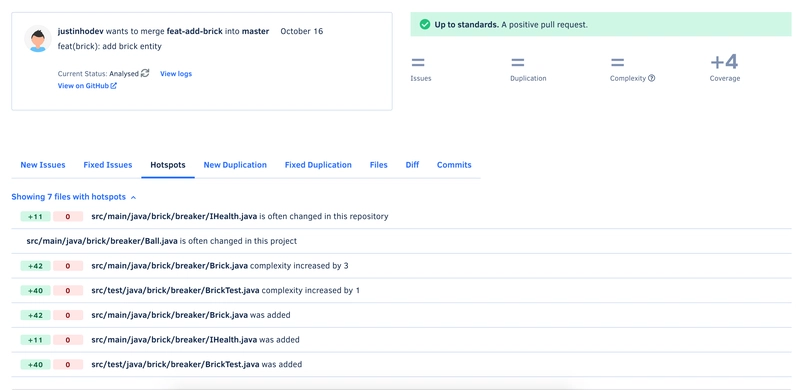Go to the Files tab
Viewport: 800px width, 390px height.
point(379,165)
